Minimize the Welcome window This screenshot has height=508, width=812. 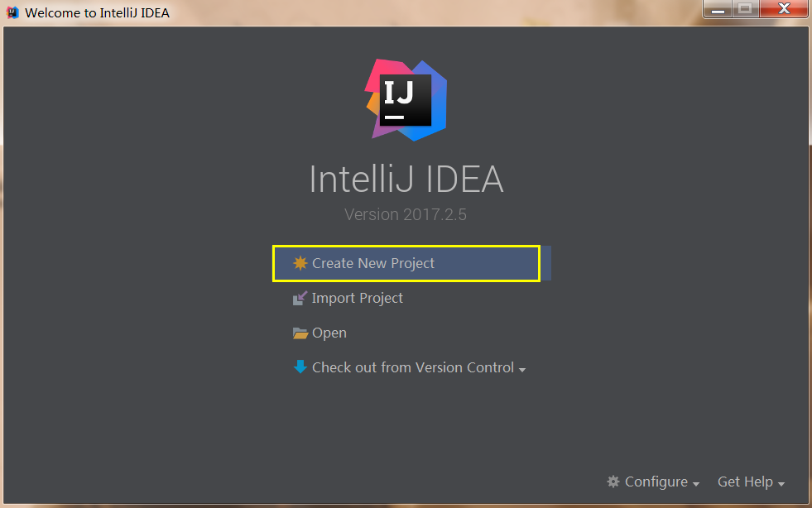point(718,10)
